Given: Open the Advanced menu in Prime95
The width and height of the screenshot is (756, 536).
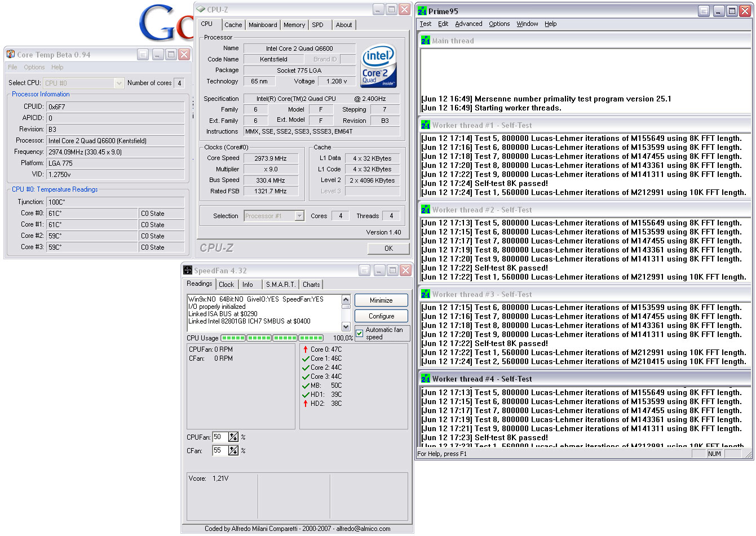Looking at the screenshot, I should click(468, 24).
